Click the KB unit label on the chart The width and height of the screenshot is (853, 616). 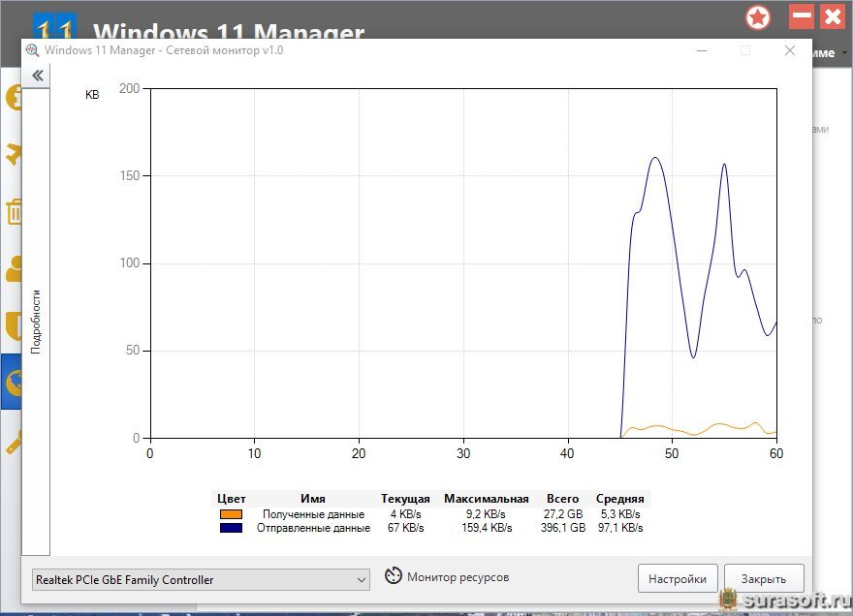click(x=92, y=95)
